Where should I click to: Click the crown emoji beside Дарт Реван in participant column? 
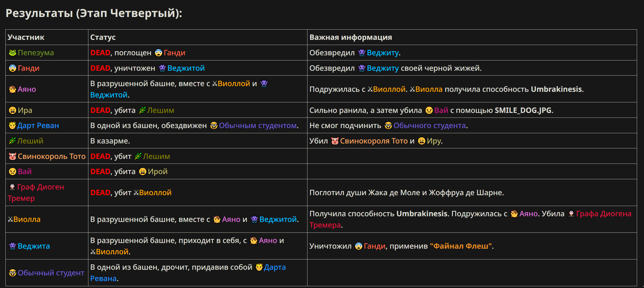(x=12, y=125)
